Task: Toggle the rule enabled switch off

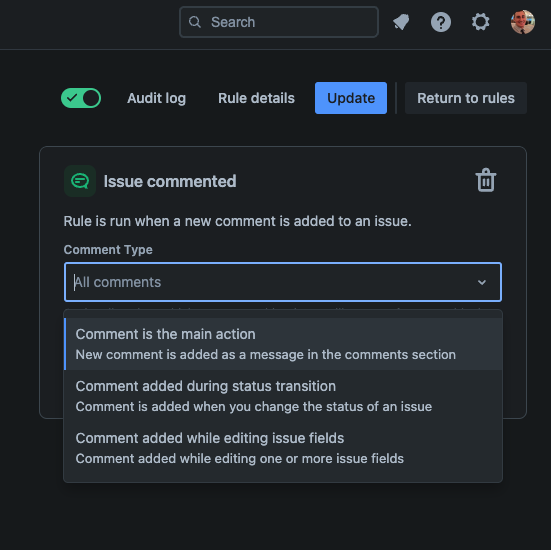Action: (81, 98)
